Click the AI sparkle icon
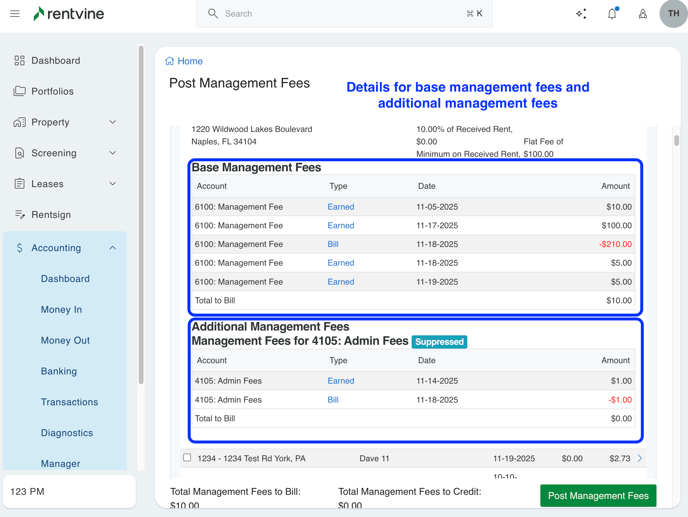Image resolution: width=688 pixels, height=517 pixels. point(581,14)
